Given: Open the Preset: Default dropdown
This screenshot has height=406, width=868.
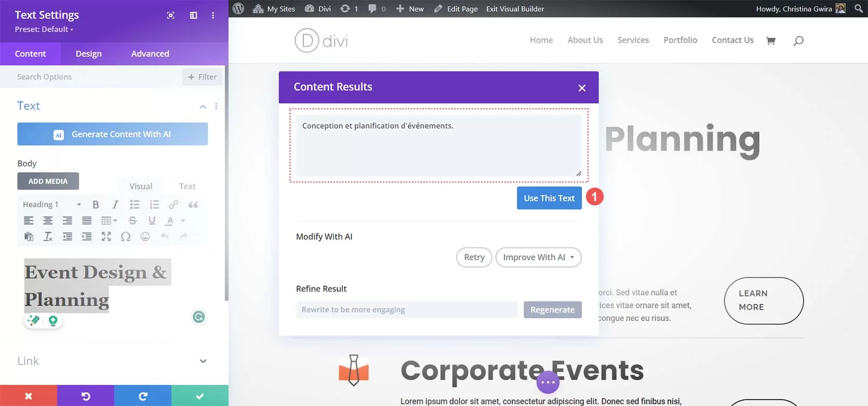Looking at the screenshot, I should coord(44,29).
